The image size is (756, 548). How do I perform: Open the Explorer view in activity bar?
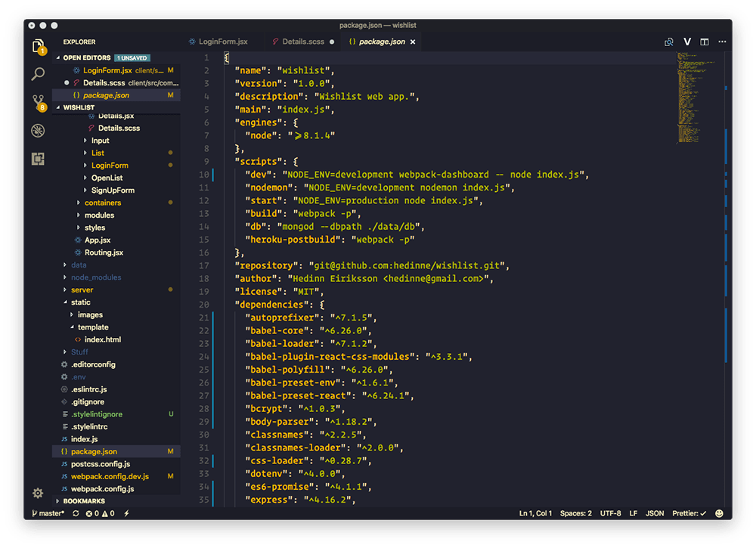[38, 46]
